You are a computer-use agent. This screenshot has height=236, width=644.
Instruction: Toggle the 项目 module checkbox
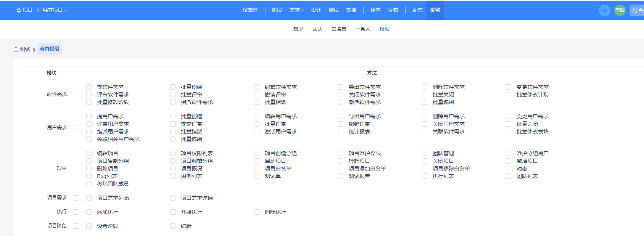click(x=76, y=169)
